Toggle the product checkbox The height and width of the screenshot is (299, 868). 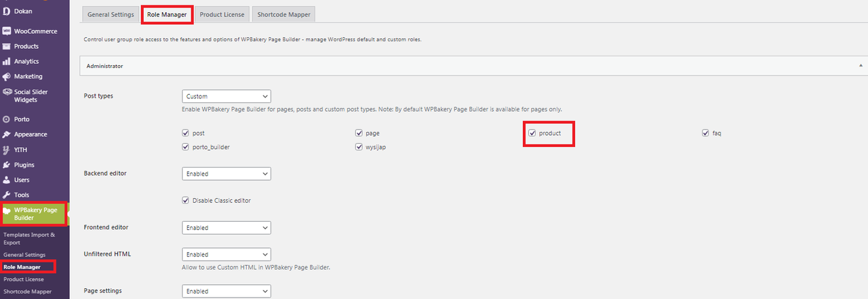click(x=533, y=133)
